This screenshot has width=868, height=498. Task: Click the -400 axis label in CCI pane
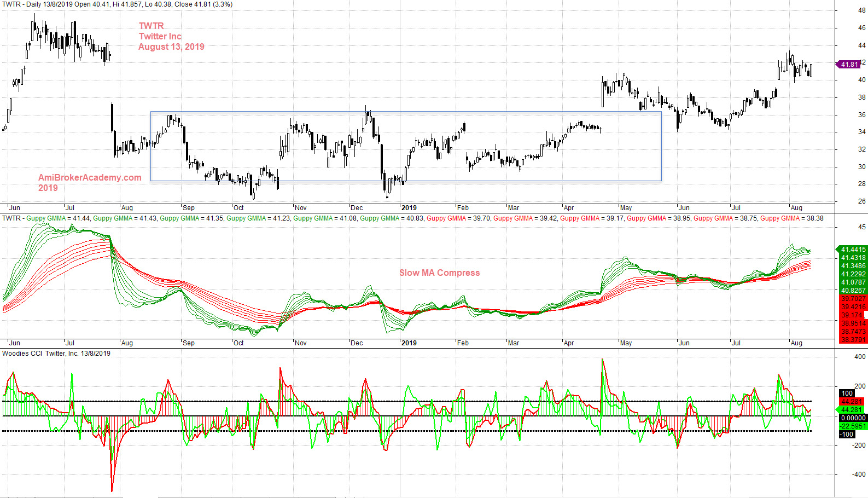pyautogui.click(x=859, y=475)
